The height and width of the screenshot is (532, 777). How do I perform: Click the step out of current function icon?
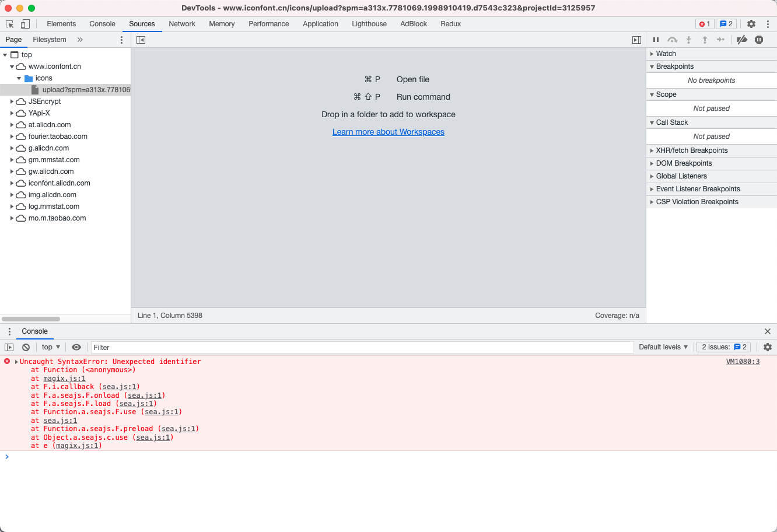705,40
